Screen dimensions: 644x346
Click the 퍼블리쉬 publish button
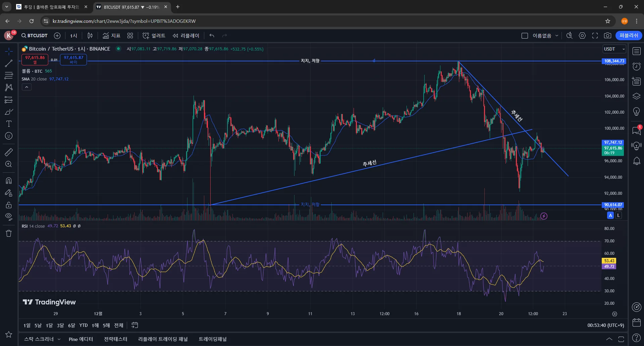629,36
